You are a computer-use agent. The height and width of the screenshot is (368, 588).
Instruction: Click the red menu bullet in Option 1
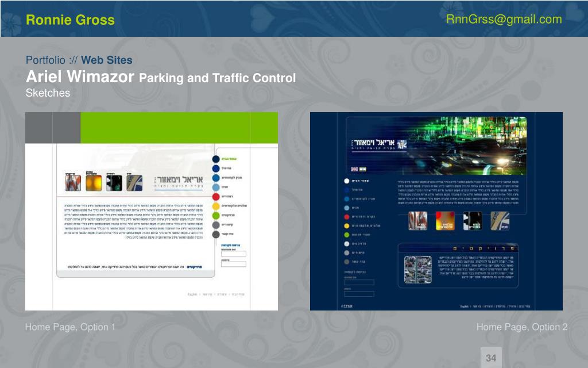[x=216, y=197]
